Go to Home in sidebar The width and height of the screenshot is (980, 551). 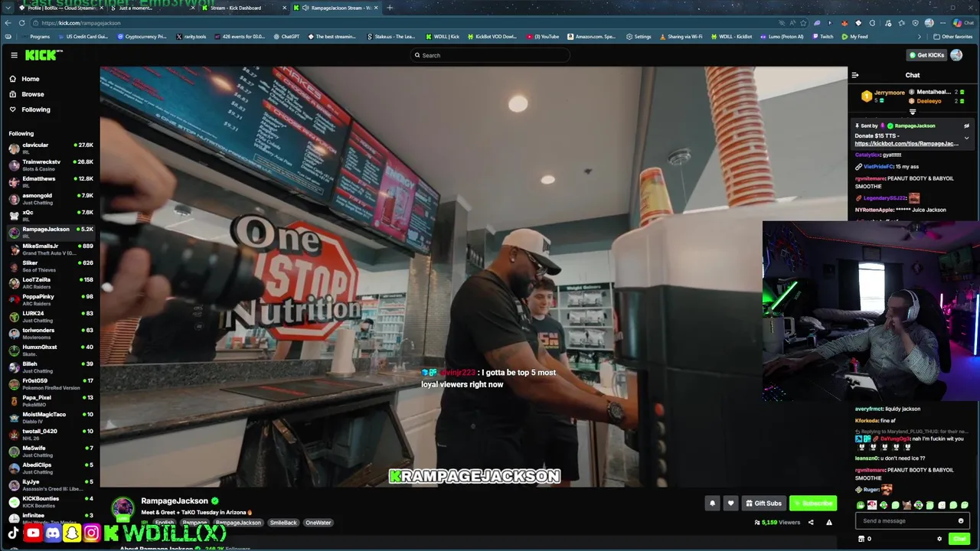pos(24,79)
